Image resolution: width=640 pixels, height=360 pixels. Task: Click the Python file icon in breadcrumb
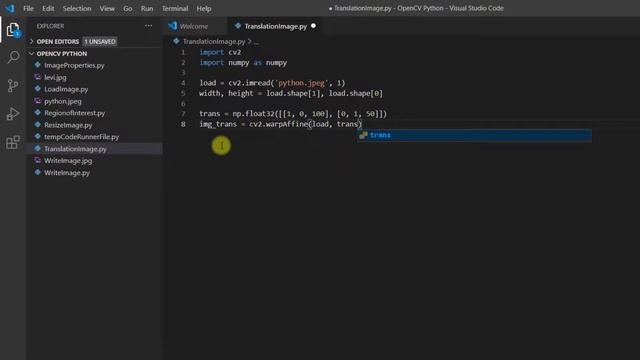point(176,41)
